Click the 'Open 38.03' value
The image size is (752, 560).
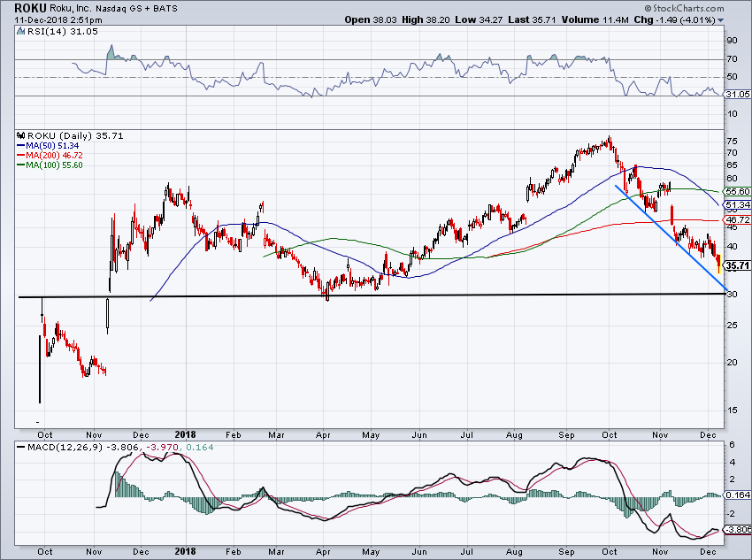[x=371, y=19]
